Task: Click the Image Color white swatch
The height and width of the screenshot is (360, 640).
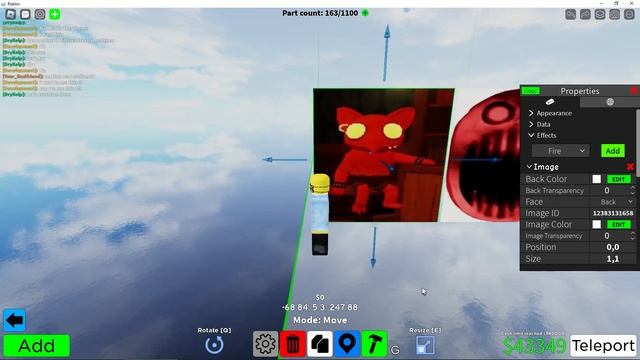Action: 597,224
